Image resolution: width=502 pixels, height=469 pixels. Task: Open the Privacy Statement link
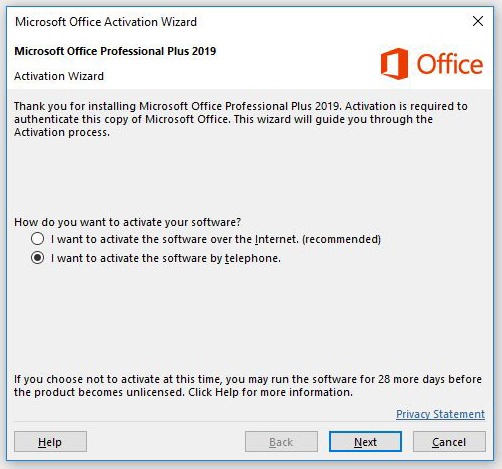[x=440, y=414]
